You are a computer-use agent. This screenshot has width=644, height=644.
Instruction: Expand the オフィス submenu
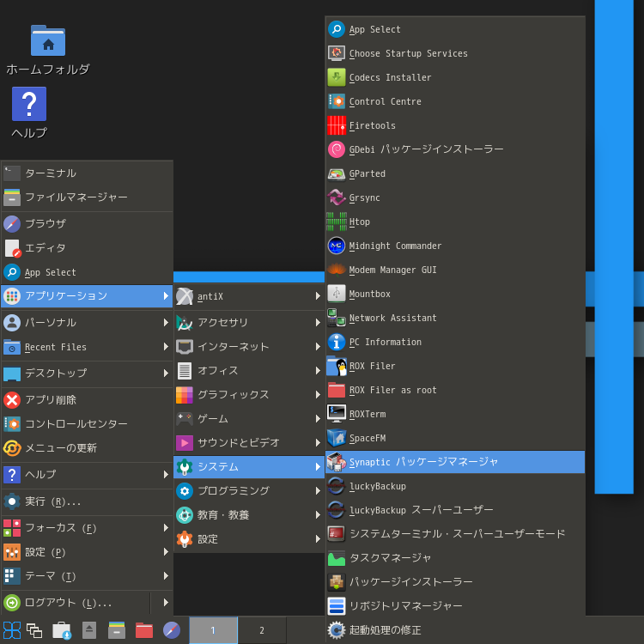249,370
